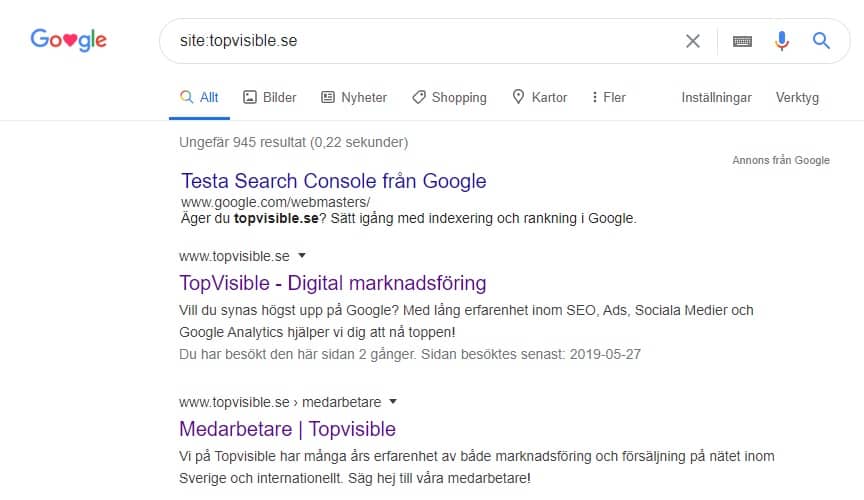This screenshot has width=864, height=500.
Task: Open the on-screen keyboard input tool
Action: click(x=742, y=41)
